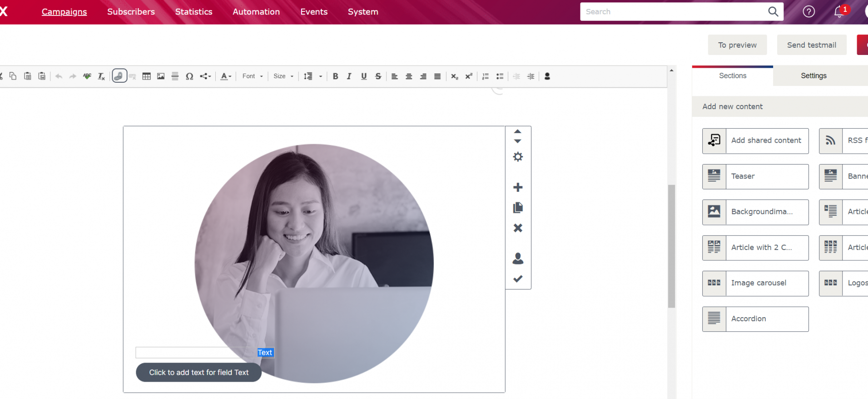This screenshot has height=399, width=868.
Task: Open the Campaigns menu
Action: pyautogui.click(x=64, y=12)
